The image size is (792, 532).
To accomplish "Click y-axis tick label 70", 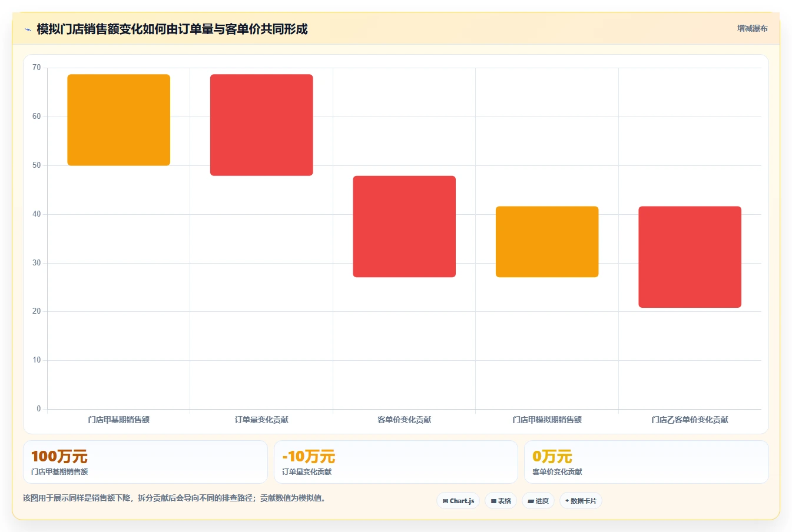I will [x=37, y=68].
